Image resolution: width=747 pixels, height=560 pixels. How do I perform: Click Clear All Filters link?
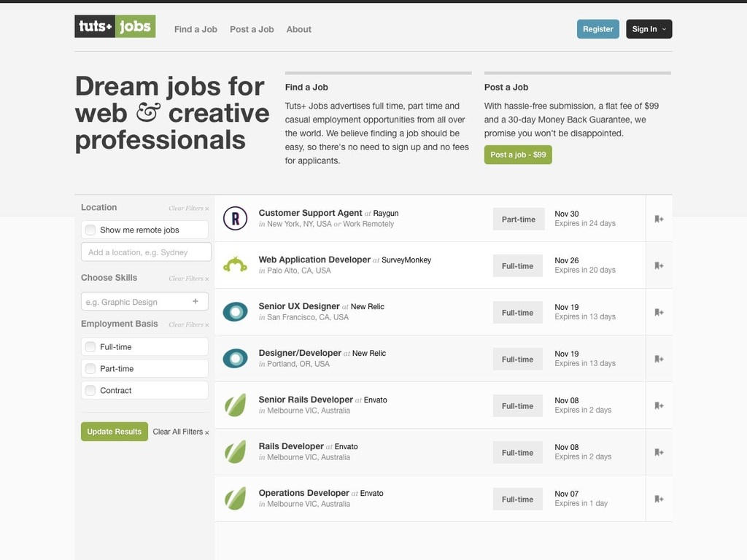pyautogui.click(x=181, y=432)
